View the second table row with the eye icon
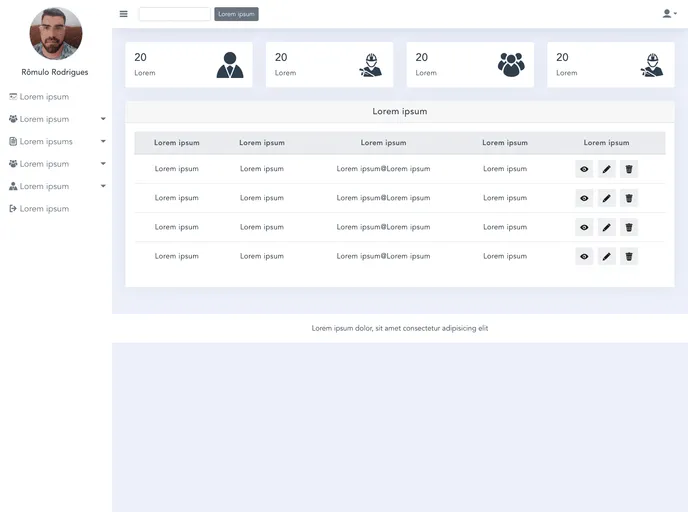Image resolution: width=688 pixels, height=512 pixels. [584, 198]
